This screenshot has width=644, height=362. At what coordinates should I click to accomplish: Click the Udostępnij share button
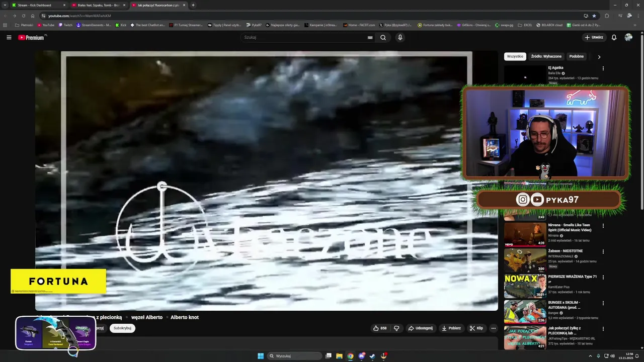(421, 328)
